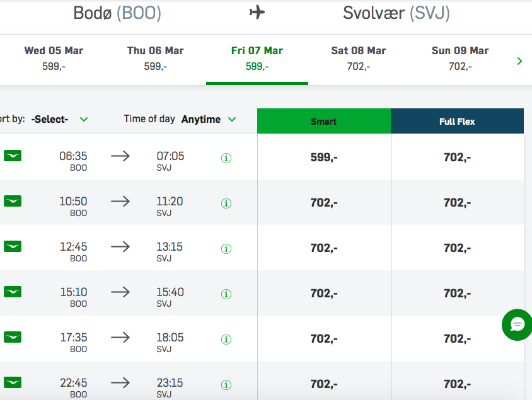Choose Full Flex 702,- for 06:35 flight
The image size is (532, 400).
pos(457,157)
